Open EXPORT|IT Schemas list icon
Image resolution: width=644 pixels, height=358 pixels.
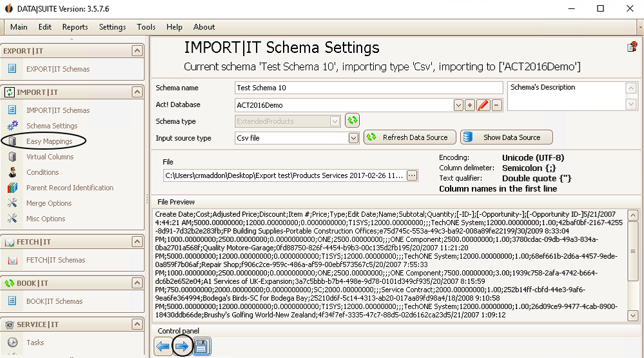pos(12,68)
